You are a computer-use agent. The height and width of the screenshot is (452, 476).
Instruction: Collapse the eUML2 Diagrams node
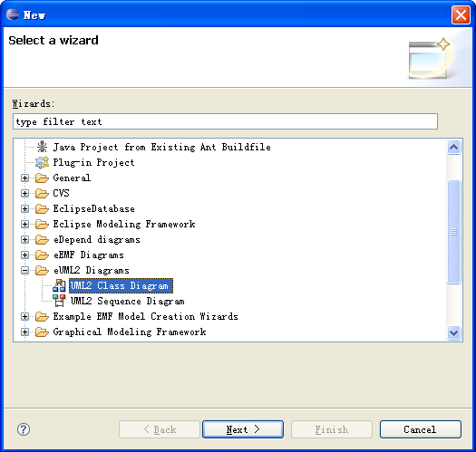point(24,270)
